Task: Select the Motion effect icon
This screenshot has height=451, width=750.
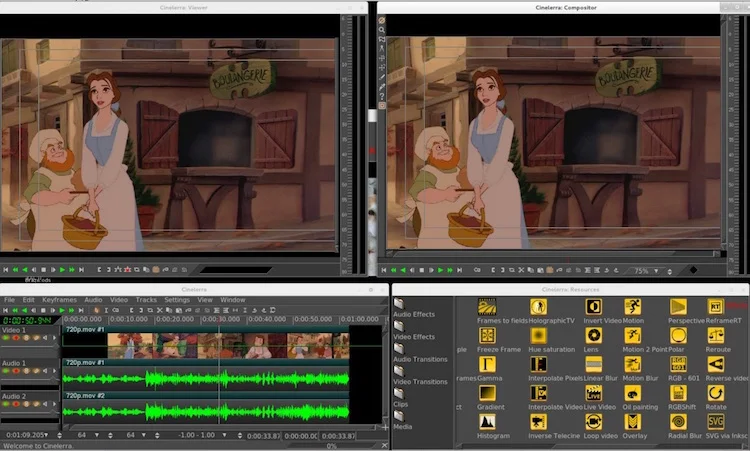Action: tap(632, 307)
